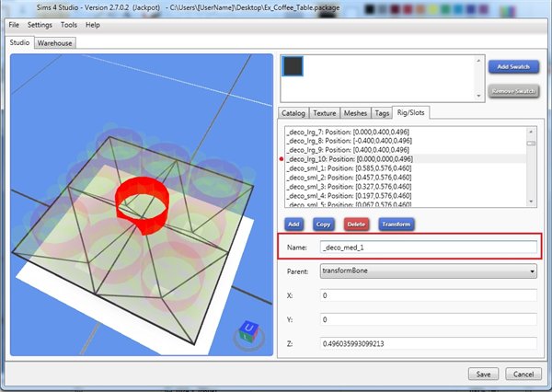Open the Tools menu

click(x=69, y=25)
